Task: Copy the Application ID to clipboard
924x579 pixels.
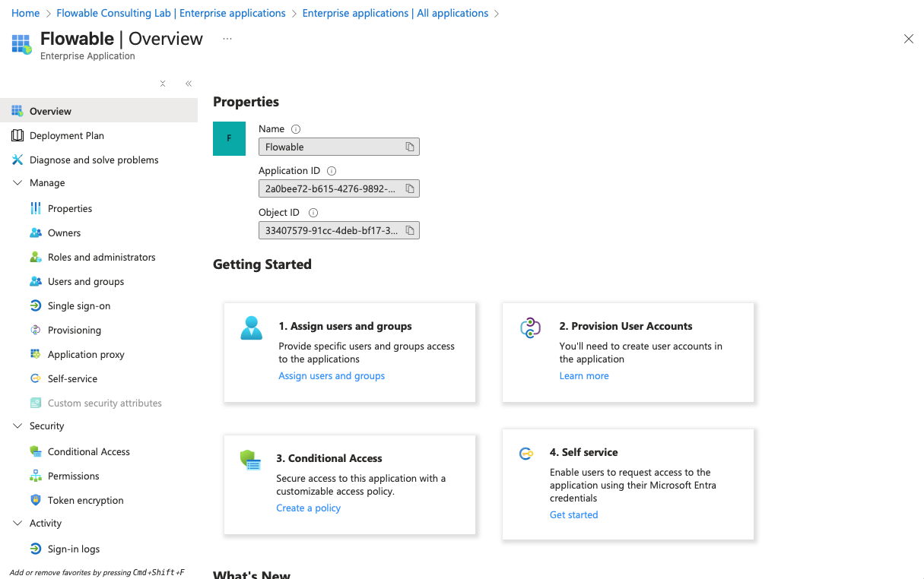Action: [409, 188]
